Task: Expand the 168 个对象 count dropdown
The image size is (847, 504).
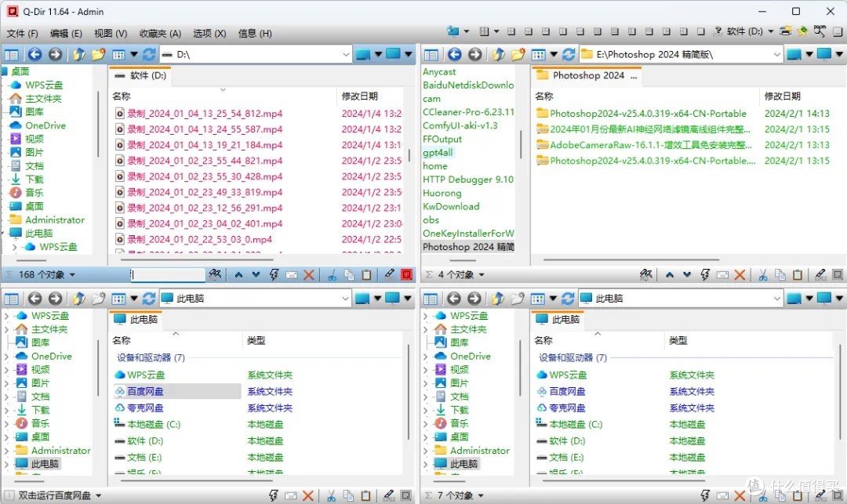Action: pos(71,275)
